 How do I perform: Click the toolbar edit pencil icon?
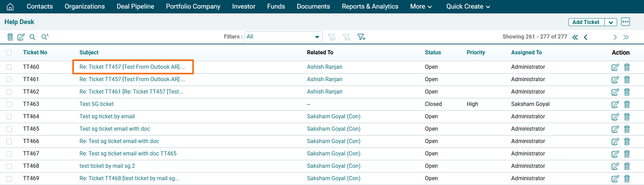[x=21, y=37]
